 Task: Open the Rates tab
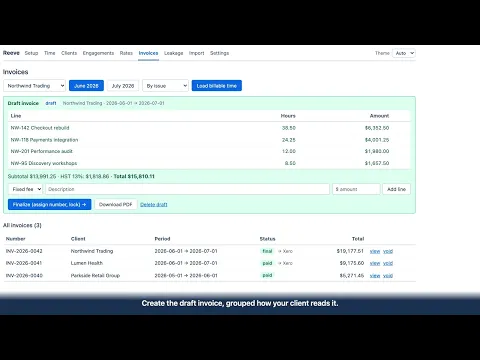coord(126,53)
